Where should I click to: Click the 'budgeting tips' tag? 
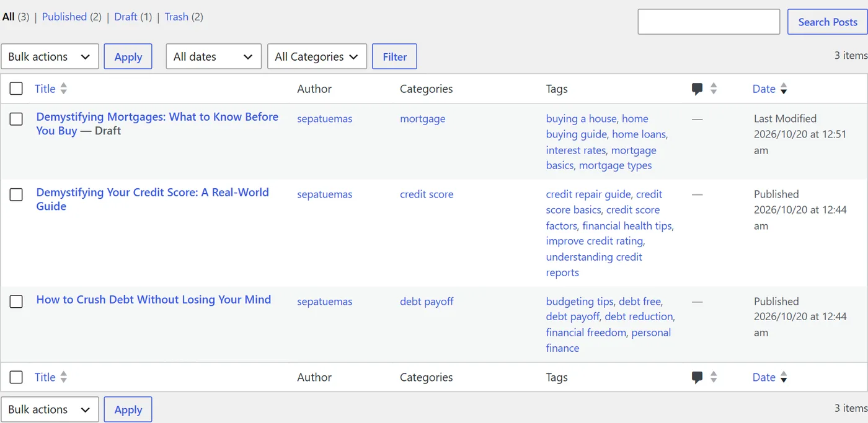tap(579, 302)
